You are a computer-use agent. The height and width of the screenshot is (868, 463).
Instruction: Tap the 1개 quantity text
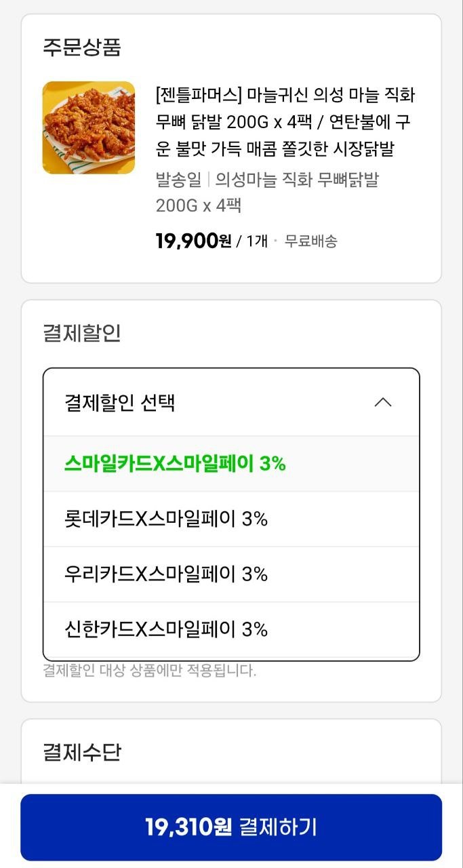coord(256,241)
